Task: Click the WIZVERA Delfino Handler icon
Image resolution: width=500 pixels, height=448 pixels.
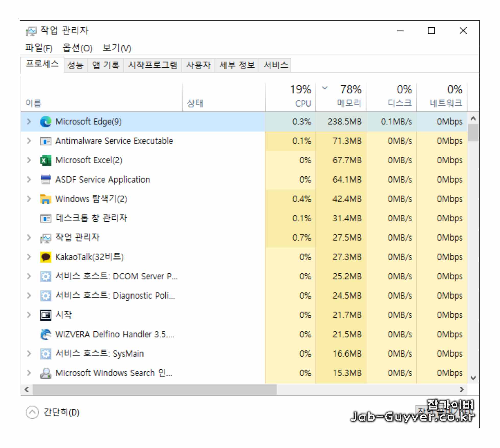Action: 46,334
